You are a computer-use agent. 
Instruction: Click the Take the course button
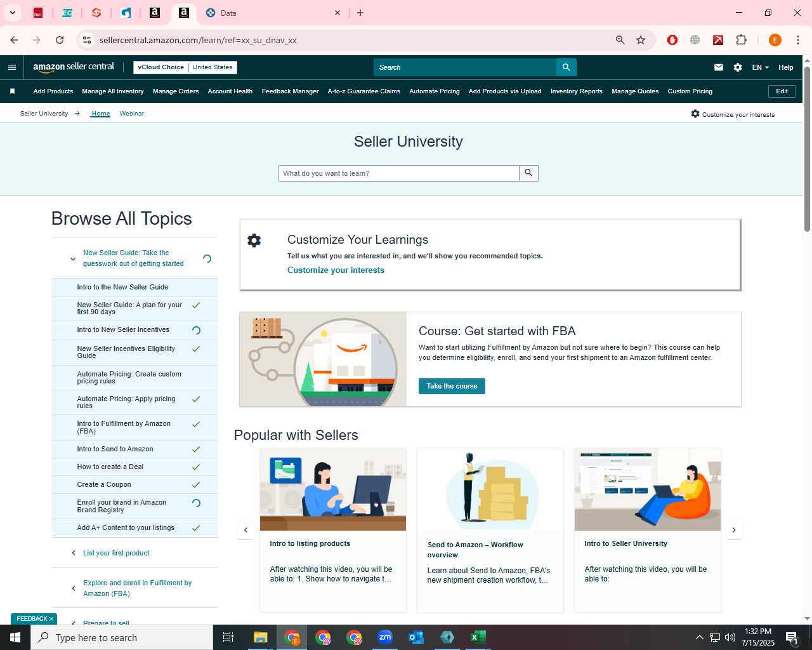tap(452, 386)
